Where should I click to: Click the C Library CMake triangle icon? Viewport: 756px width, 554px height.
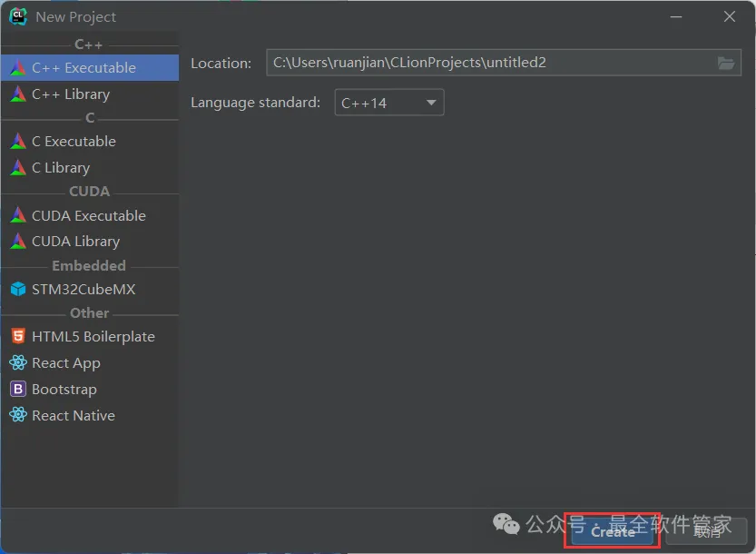coord(18,167)
